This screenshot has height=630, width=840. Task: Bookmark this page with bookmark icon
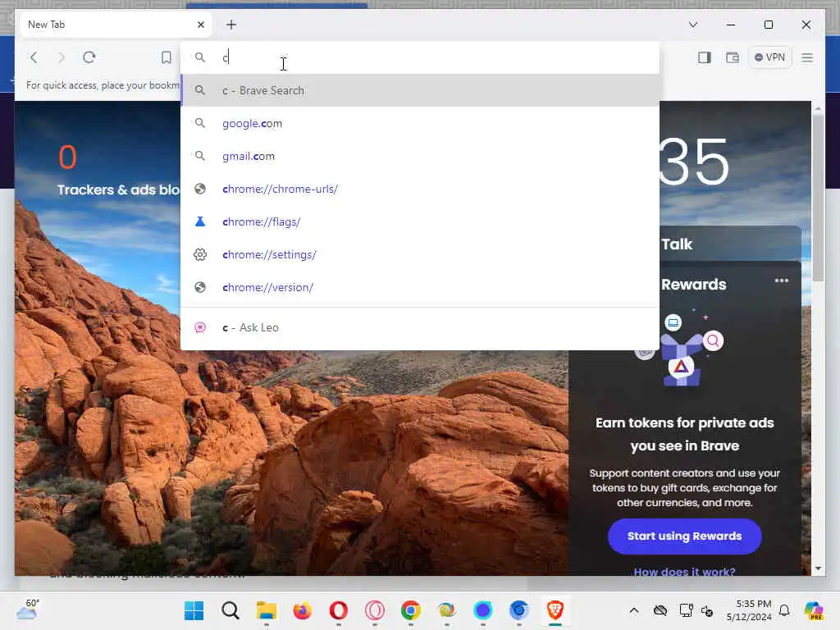(166, 57)
